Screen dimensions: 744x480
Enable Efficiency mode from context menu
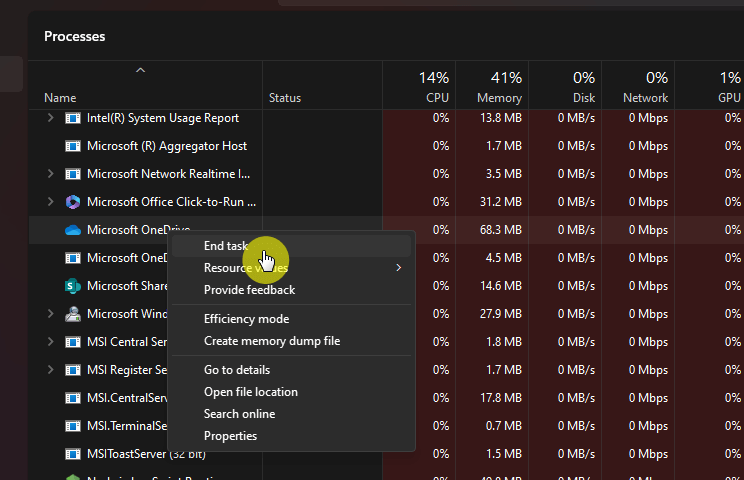pos(291,319)
